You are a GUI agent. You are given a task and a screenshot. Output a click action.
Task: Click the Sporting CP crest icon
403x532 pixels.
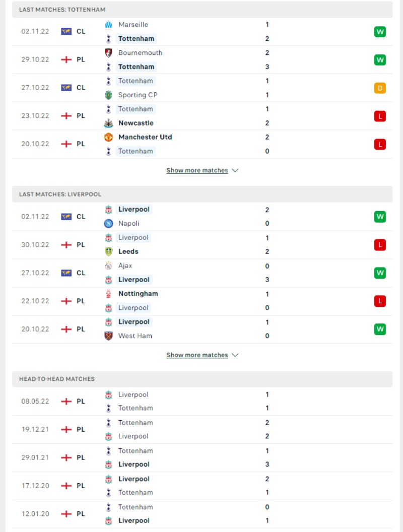click(x=108, y=95)
